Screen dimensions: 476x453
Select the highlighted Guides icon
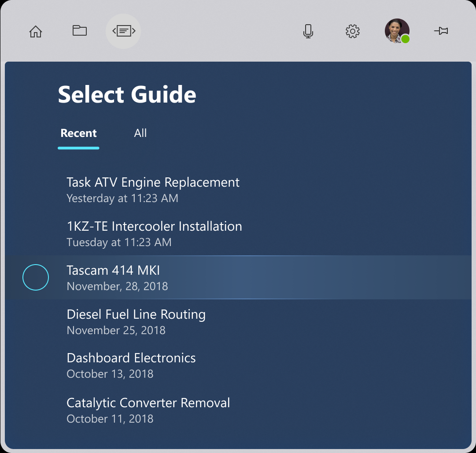pos(123,31)
